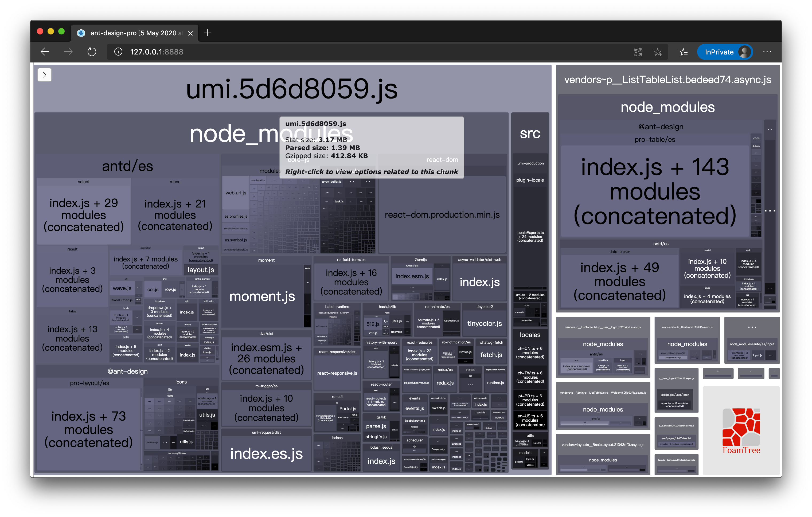Click index.js + 143 modules block
The width and height of the screenshot is (812, 517).
[x=655, y=191]
